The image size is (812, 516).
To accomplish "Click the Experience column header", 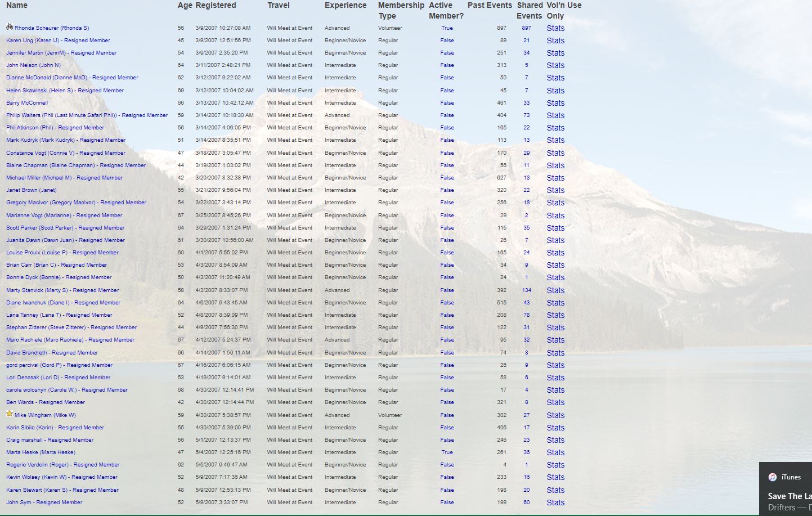I will tap(346, 5).
